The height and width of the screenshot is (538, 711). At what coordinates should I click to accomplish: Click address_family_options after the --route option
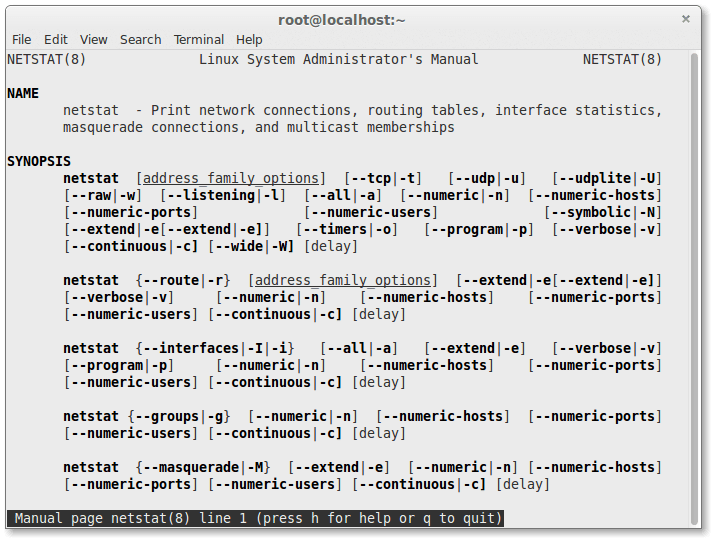click(x=343, y=280)
